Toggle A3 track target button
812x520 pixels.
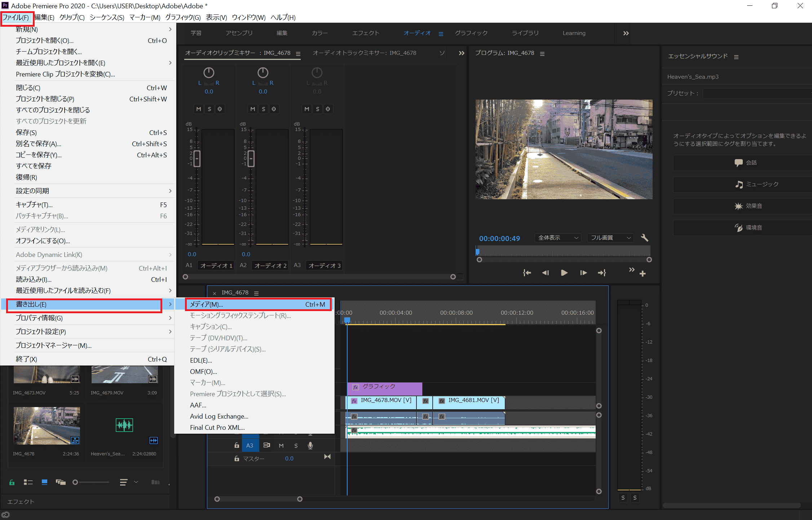(x=250, y=445)
